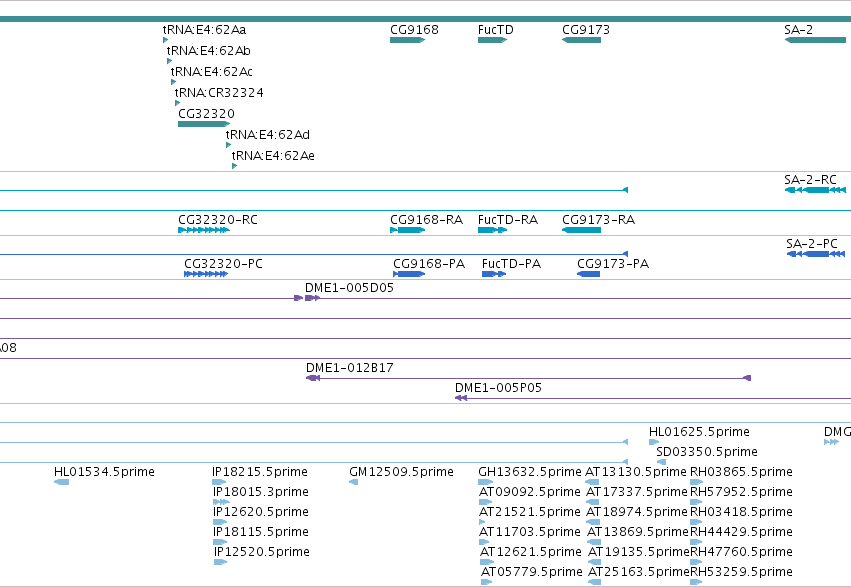Click the tRNA:E4:62Aa gene label

pos(205,30)
